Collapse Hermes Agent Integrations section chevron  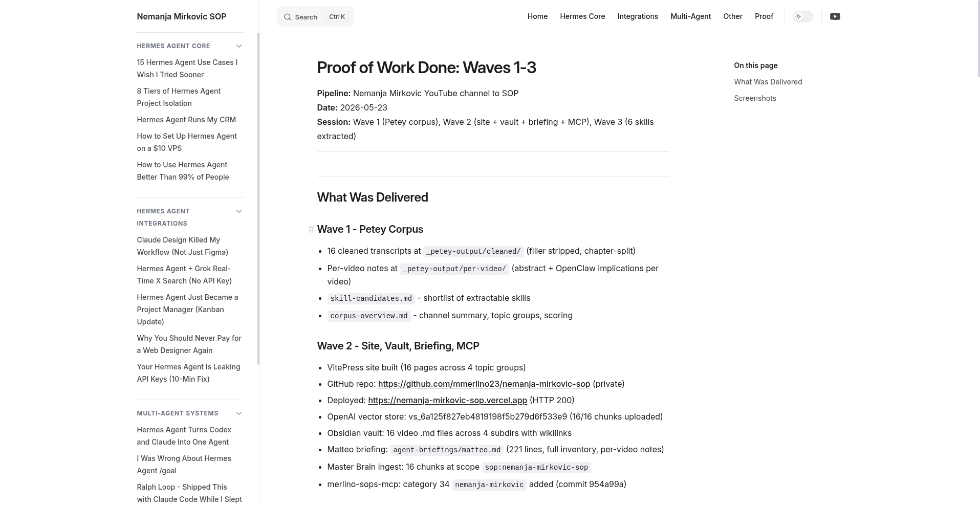(x=238, y=211)
